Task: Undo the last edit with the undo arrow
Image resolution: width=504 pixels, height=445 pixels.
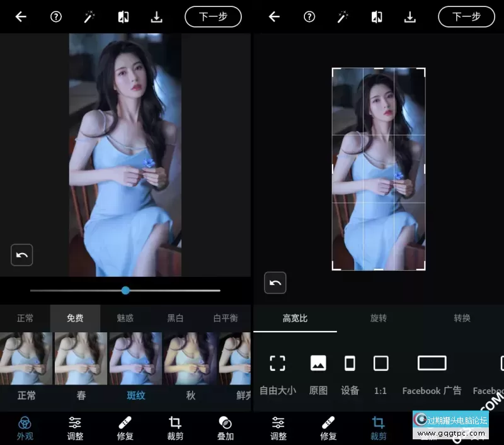Action: tap(21, 255)
